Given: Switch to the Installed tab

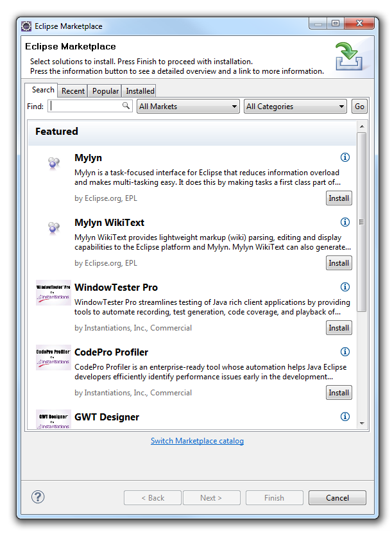Looking at the screenshot, I should (x=139, y=91).
